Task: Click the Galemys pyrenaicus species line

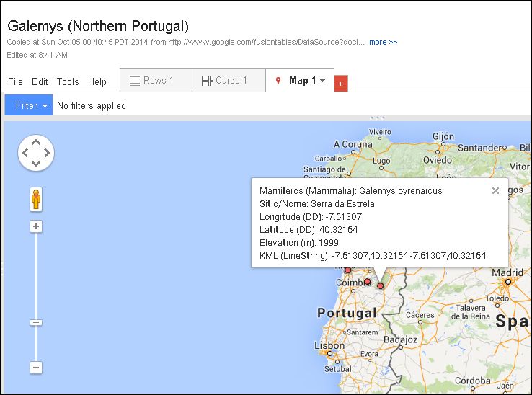Action: (351, 191)
